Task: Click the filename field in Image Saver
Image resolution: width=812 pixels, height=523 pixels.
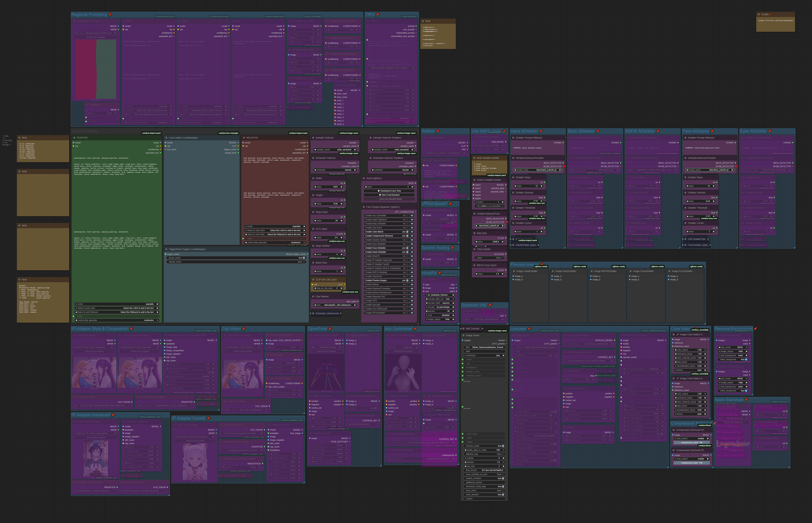Action: coord(484,347)
